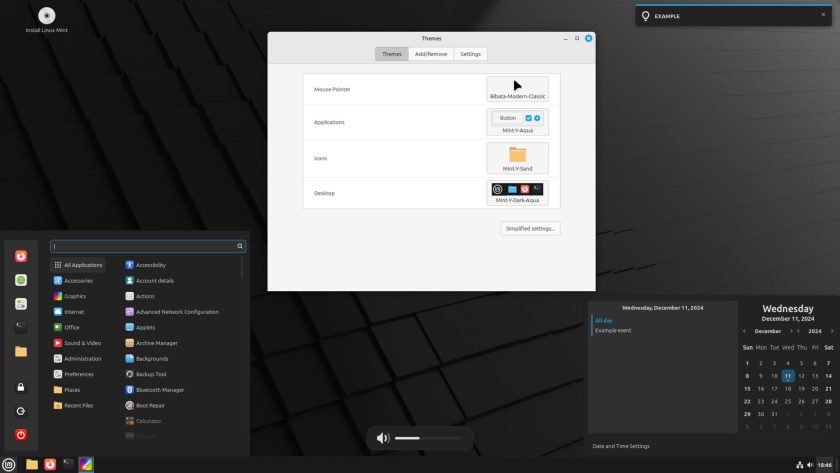This screenshot has width=840, height=473.
Task: Open the System Settings favorite in the menu sidebar
Action: [x=21, y=304]
